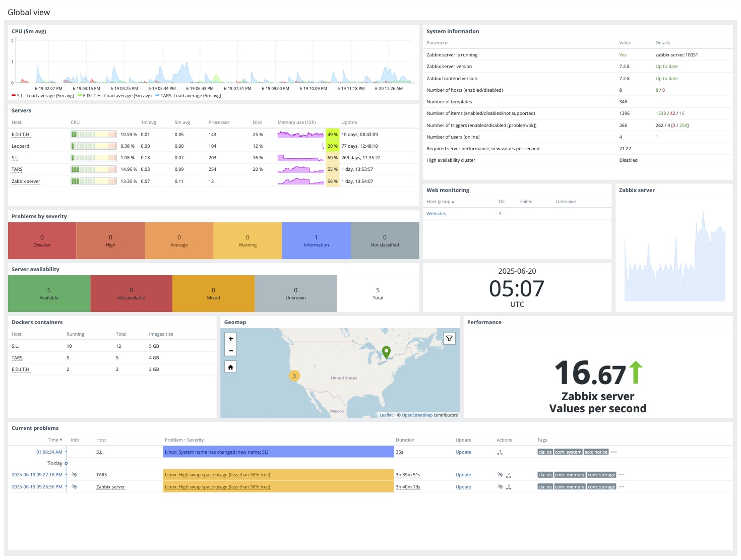The width and height of the screenshot is (741, 560).
Task: Expand more tags for S.L. problem
Action: [614, 452]
